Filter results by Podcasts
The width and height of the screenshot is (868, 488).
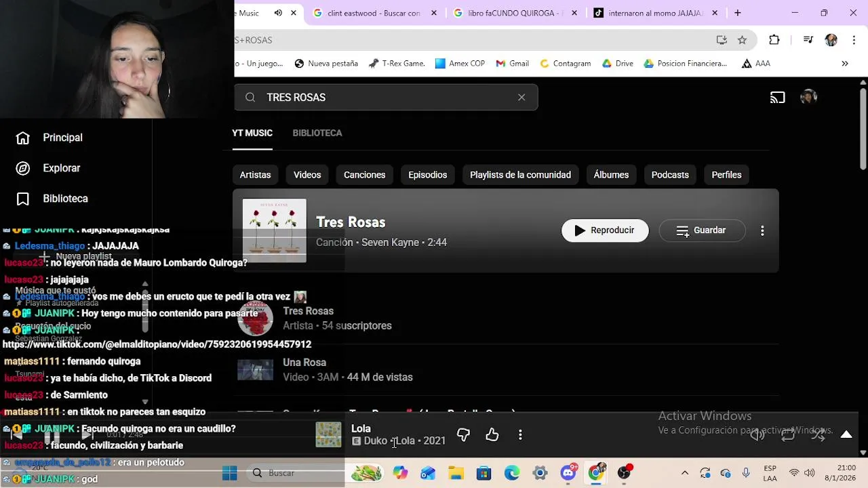click(x=670, y=175)
